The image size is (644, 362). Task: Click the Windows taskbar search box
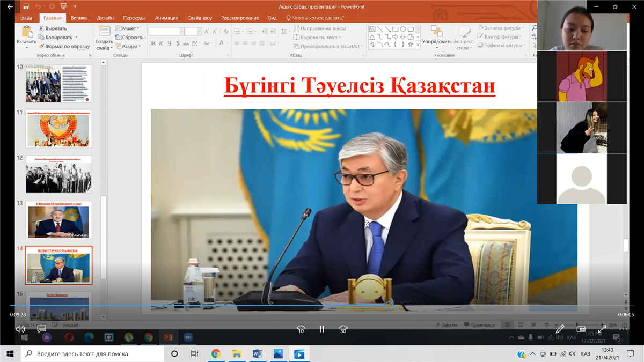click(x=93, y=354)
